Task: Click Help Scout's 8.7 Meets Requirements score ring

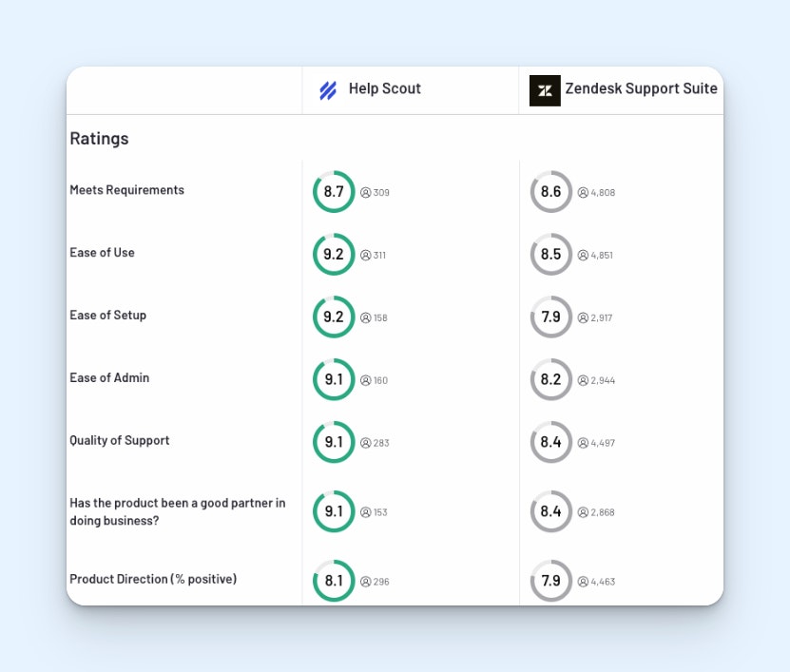Action: click(x=334, y=191)
